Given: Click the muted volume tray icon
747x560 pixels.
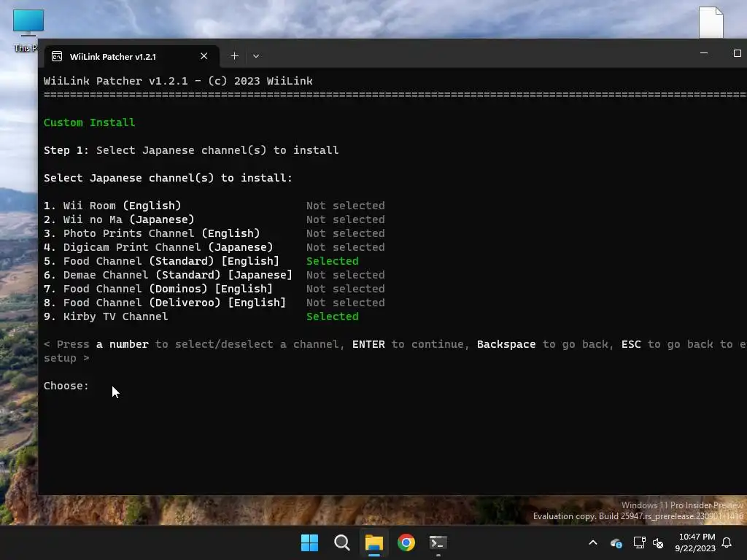Looking at the screenshot, I should pyautogui.click(x=658, y=542).
